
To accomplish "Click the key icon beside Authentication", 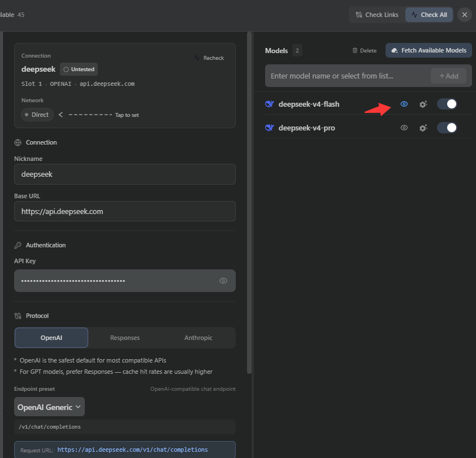I will tap(18, 246).
